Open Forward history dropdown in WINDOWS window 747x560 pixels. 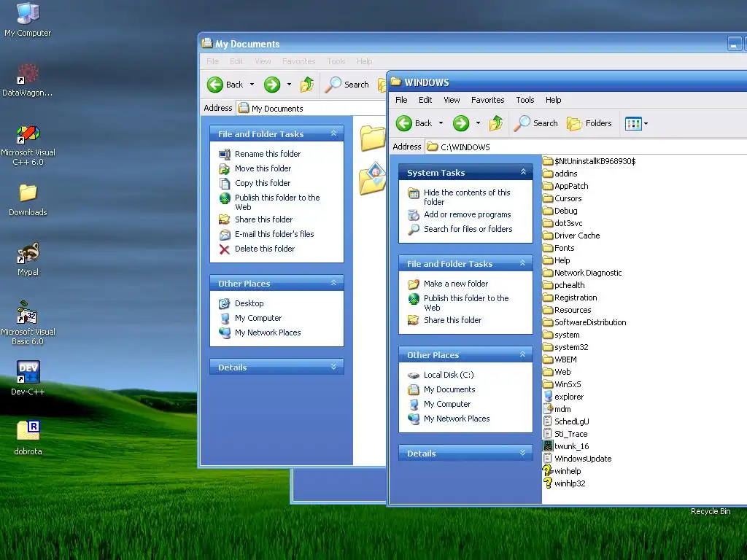[x=478, y=123]
